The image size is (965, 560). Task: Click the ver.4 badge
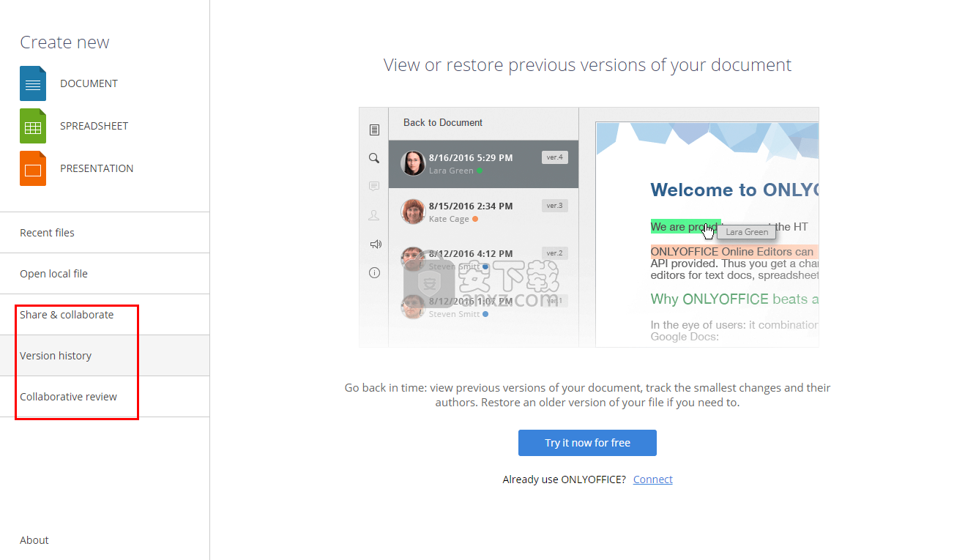click(555, 157)
